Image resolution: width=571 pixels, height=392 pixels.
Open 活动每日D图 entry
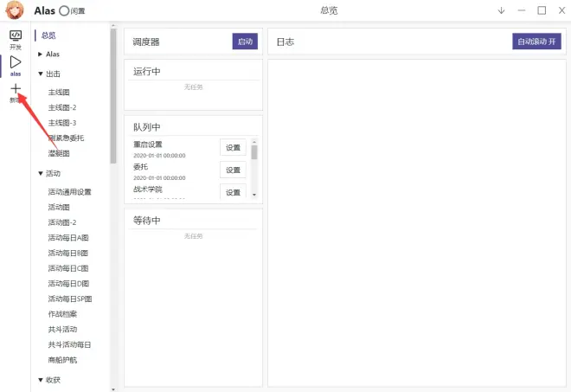pyautogui.click(x=68, y=284)
